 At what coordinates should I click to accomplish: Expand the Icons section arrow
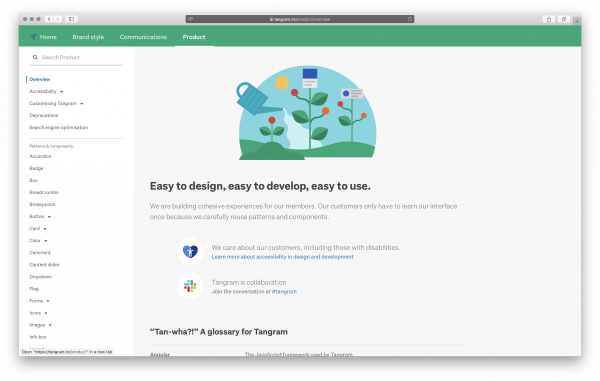[x=46, y=313]
